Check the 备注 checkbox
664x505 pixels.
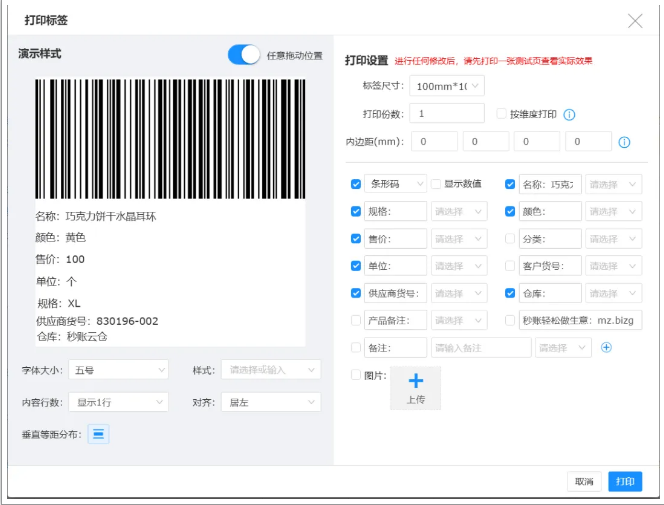(x=356, y=348)
